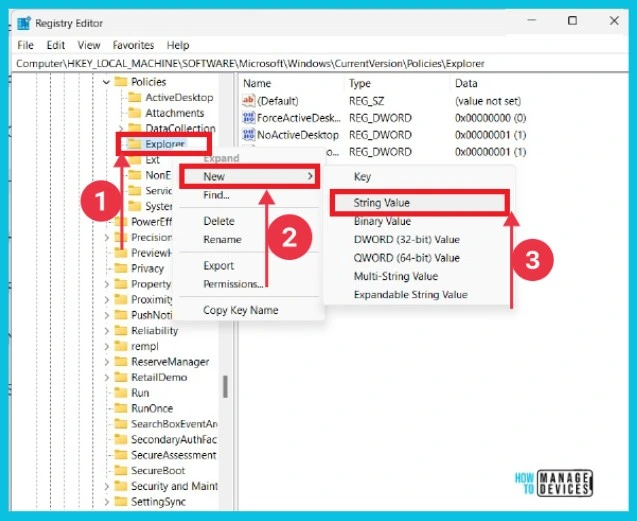Image resolution: width=637 pixels, height=521 pixels.
Task: Click the NoActiveDesktop DWORD value icon
Action: coord(248,135)
